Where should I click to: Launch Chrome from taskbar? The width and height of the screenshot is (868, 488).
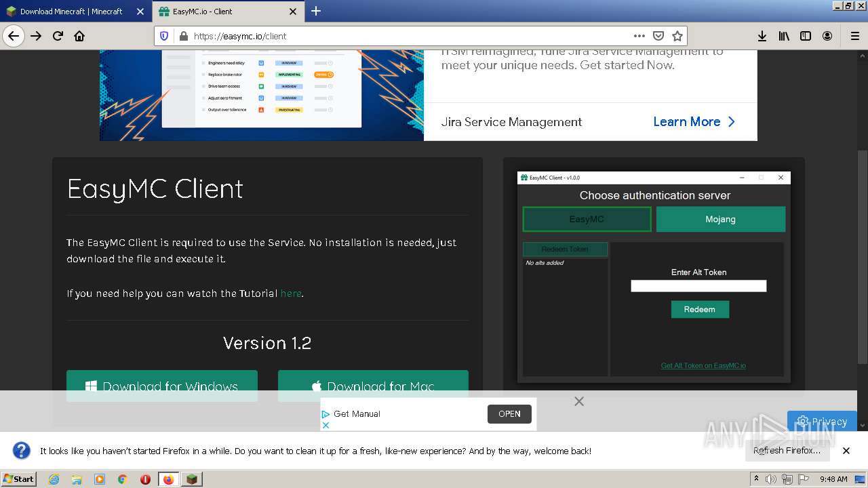pos(123,479)
